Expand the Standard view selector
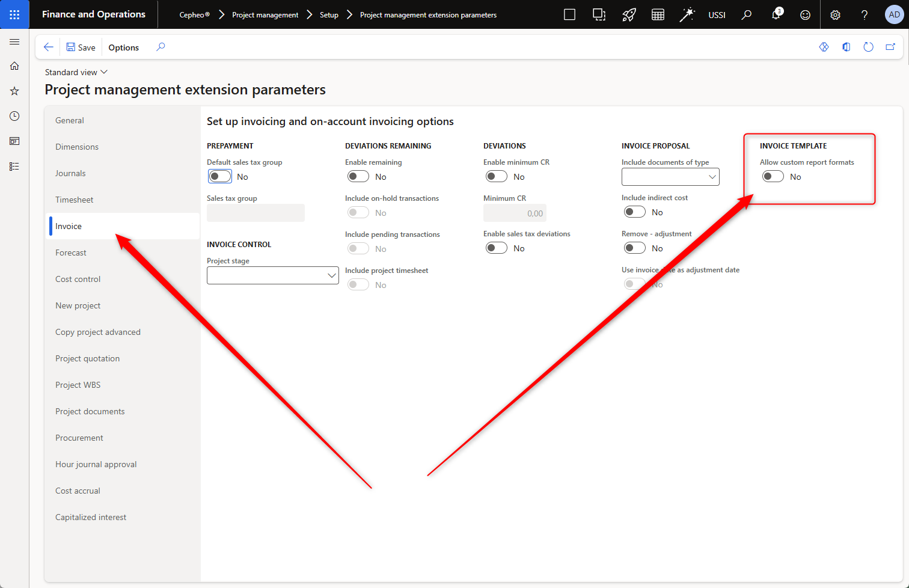Image resolution: width=909 pixels, height=588 pixels. pos(76,72)
